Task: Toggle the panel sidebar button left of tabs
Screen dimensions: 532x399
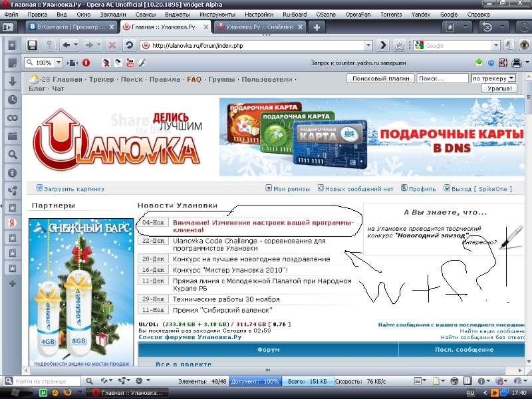Action: pyautogui.click(x=8, y=27)
